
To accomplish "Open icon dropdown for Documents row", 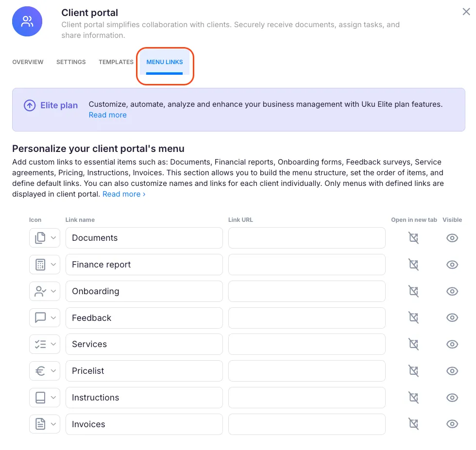I will coord(45,238).
